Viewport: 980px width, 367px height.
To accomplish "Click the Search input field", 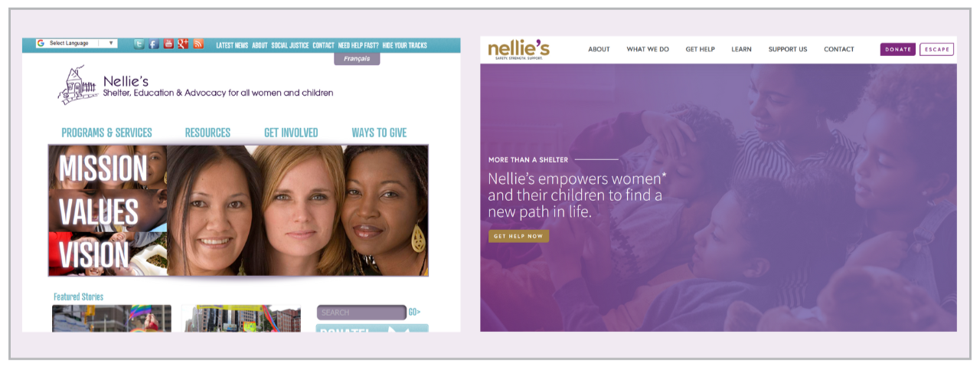I will point(361,313).
